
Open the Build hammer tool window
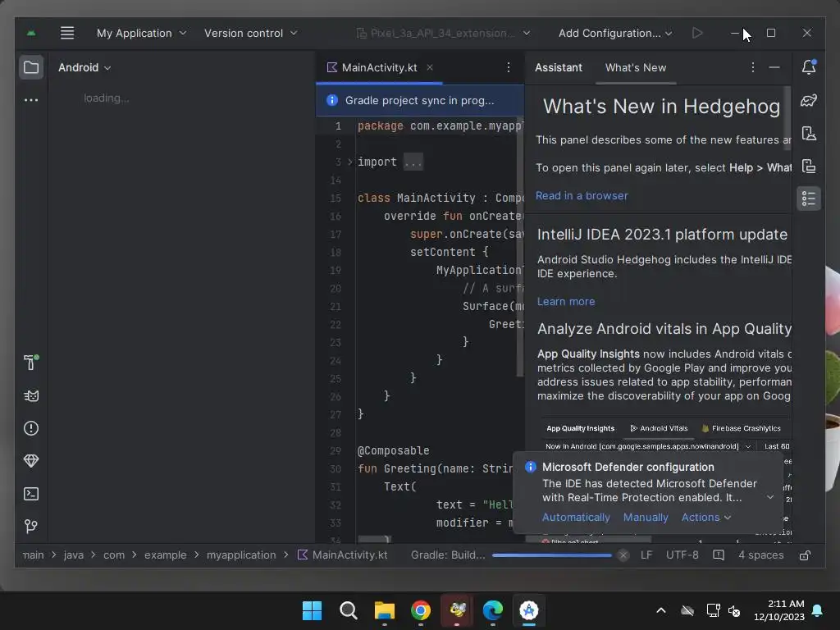[31, 363]
